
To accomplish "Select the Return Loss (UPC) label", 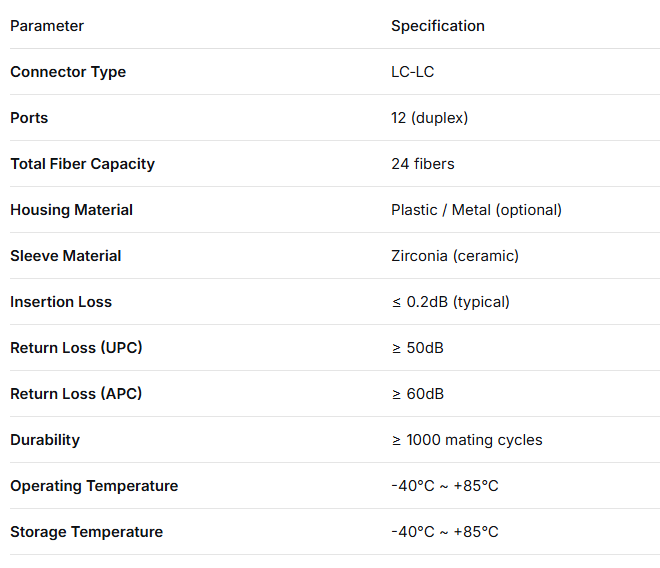I will click(76, 348).
